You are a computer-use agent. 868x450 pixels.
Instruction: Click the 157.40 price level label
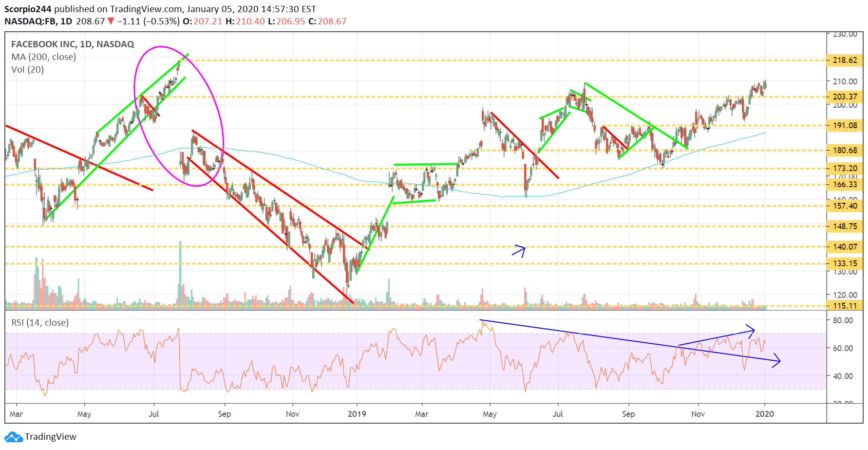click(x=845, y=206)
